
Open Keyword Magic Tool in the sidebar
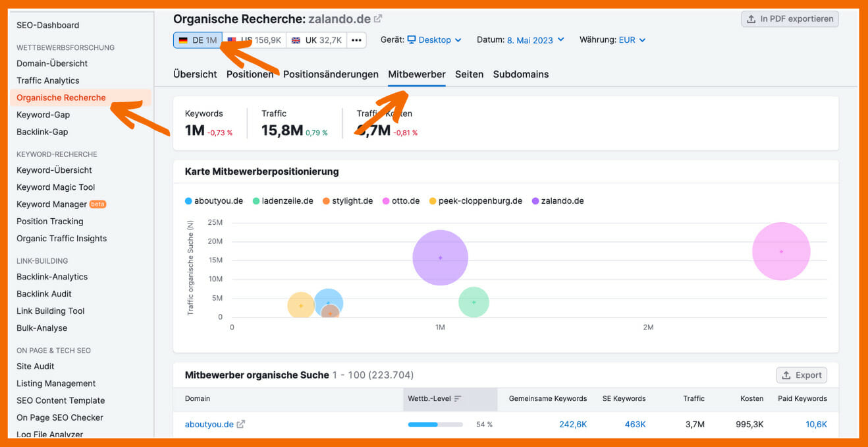(56, 187)
